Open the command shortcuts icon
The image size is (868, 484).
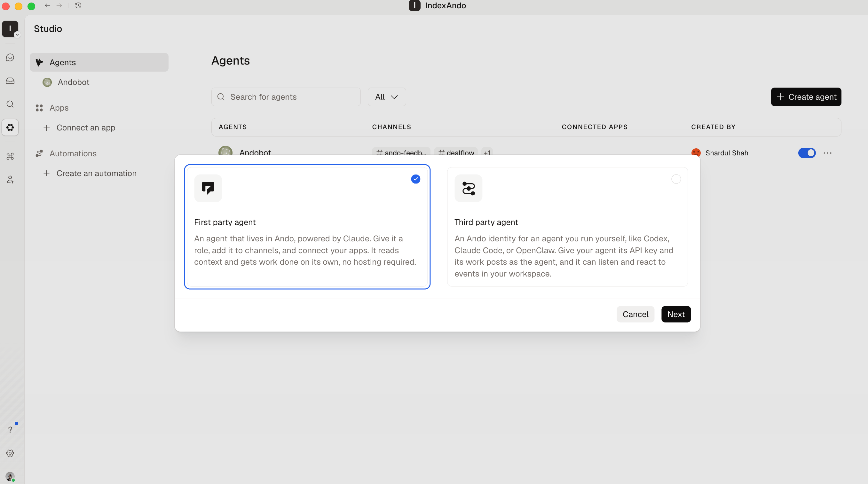(10, 156)
